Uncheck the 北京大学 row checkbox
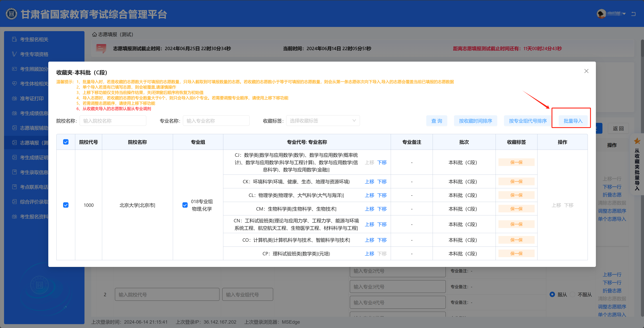Screen dimensions: 644x328 tap(66, 205)
